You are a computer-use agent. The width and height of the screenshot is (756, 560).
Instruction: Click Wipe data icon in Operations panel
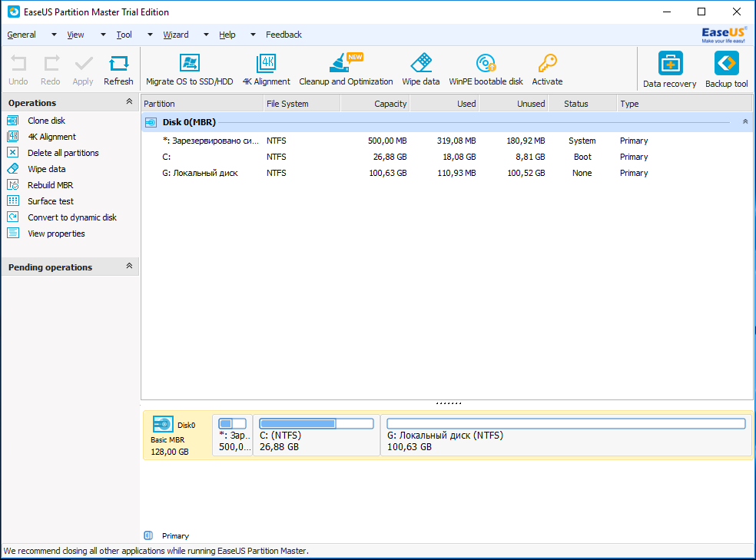coord(13,169)
